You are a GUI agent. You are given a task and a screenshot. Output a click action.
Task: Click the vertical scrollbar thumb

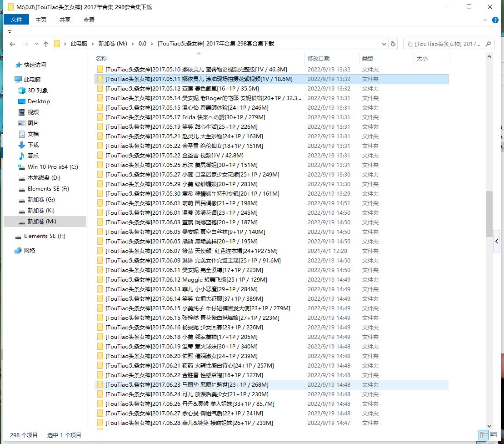(x=489, y=214)
